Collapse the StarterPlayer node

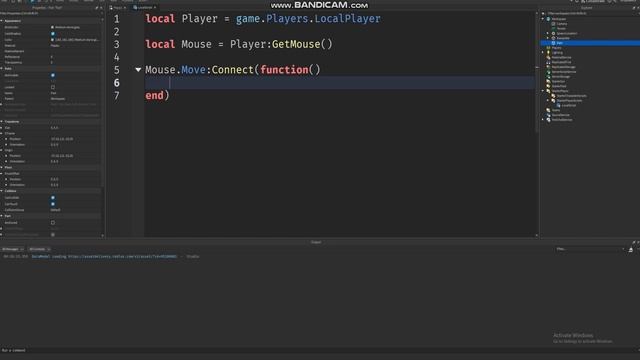click(x=543, y=91)
